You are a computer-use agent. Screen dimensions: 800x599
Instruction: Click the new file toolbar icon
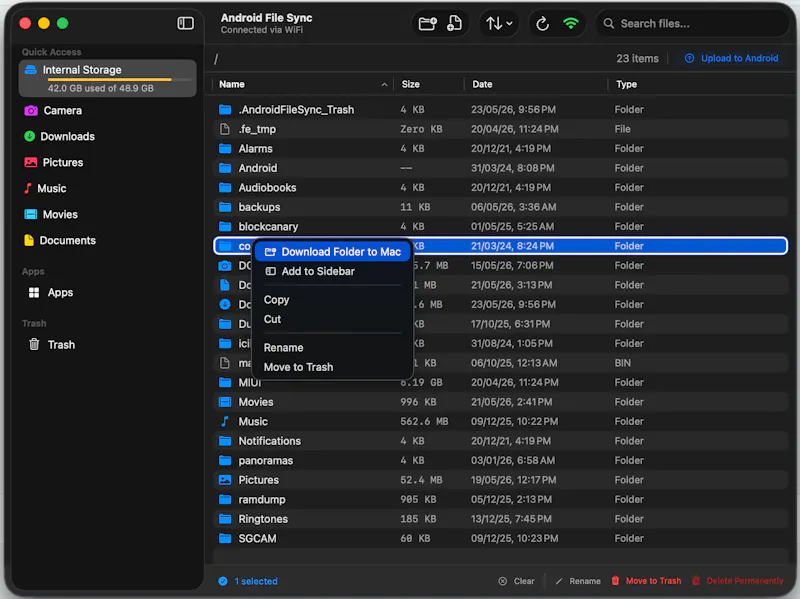pos(454,23)
